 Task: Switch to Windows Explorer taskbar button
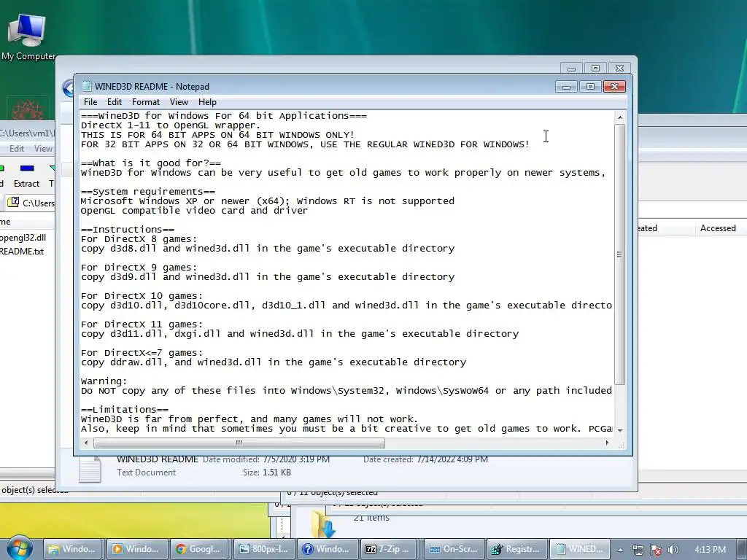74,549
